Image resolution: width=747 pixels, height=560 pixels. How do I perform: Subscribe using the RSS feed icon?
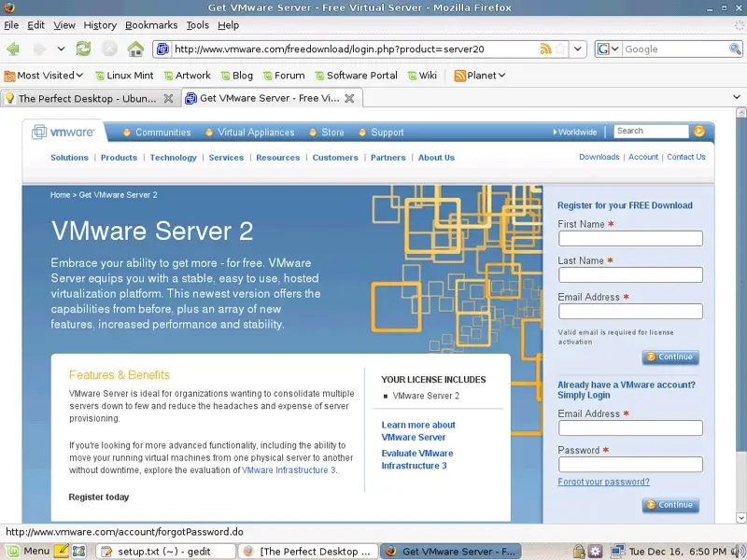click(545, 49)
